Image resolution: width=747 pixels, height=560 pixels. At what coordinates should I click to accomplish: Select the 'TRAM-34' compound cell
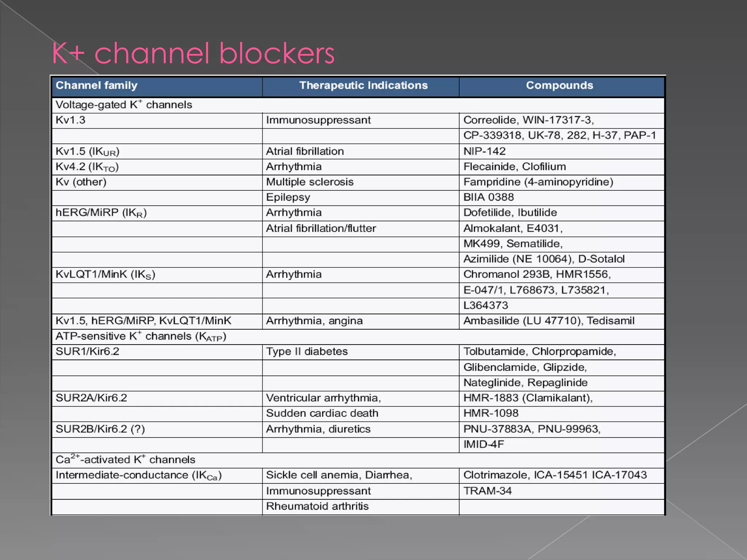point(562,491)
